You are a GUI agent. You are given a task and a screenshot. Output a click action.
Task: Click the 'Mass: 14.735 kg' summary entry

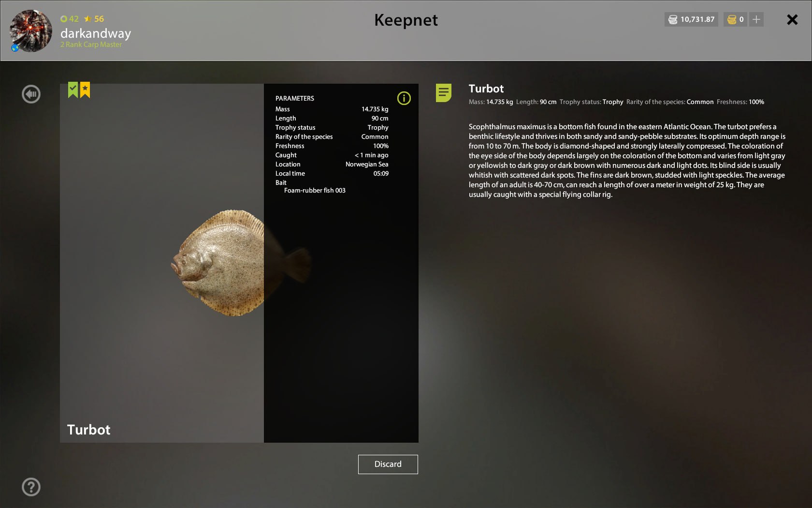491,102
